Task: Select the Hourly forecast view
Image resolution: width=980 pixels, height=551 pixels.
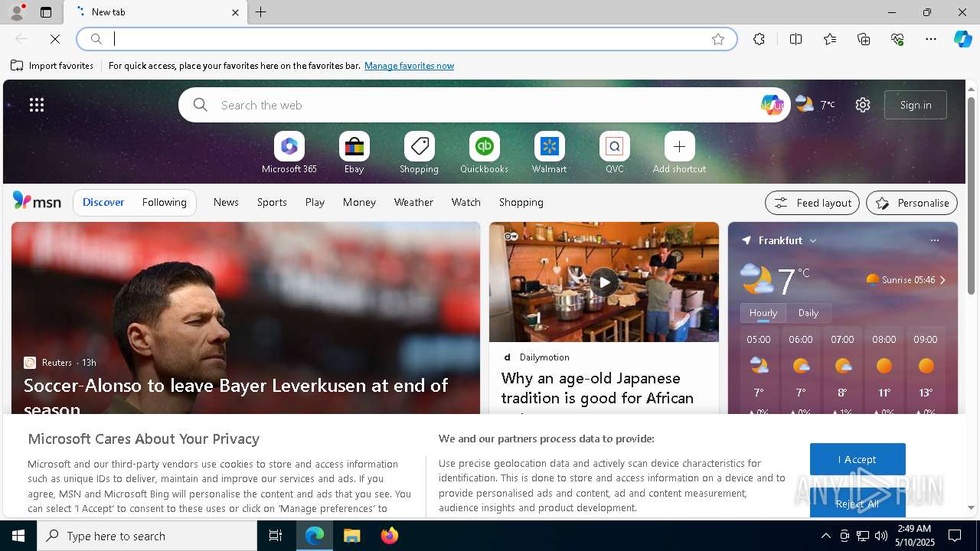Action: [x=763, y=313]
